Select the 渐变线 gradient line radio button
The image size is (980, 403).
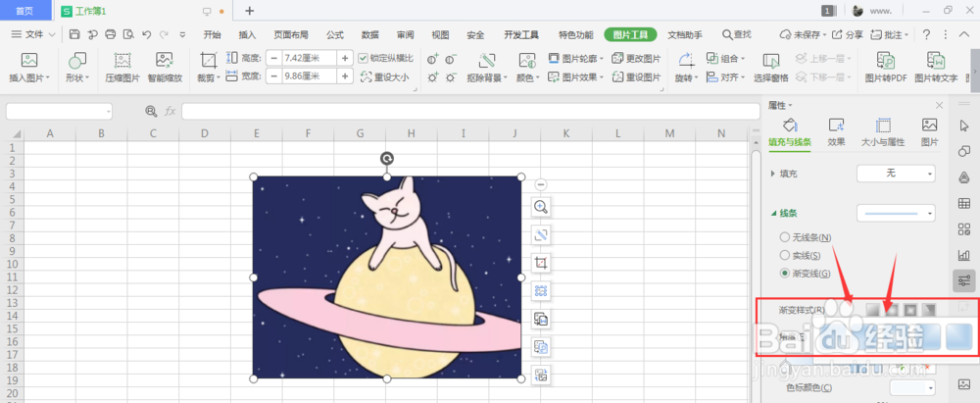point(784,273)
